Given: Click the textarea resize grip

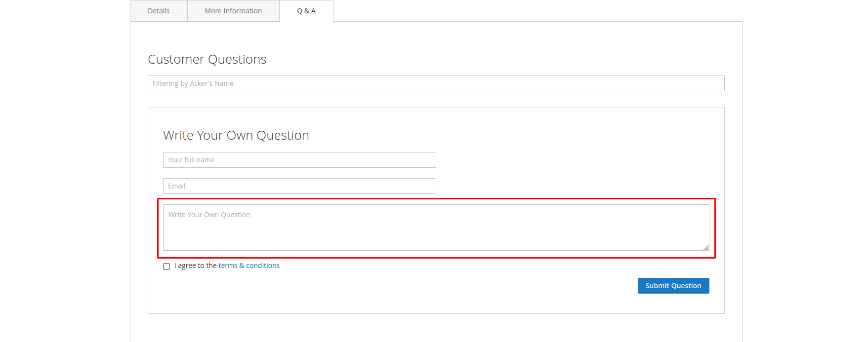Looking at the screenshot, I should click(706, 247).
